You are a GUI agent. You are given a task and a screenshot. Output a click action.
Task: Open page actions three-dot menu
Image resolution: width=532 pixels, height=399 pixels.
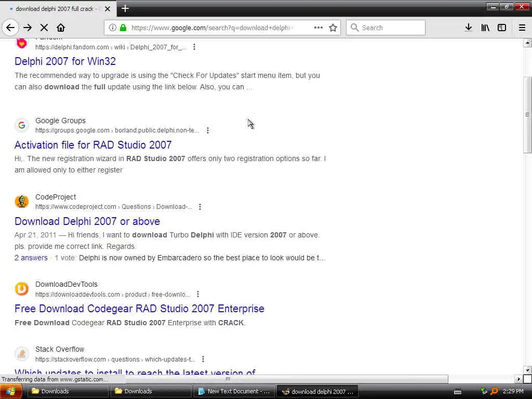pos(318,28)
